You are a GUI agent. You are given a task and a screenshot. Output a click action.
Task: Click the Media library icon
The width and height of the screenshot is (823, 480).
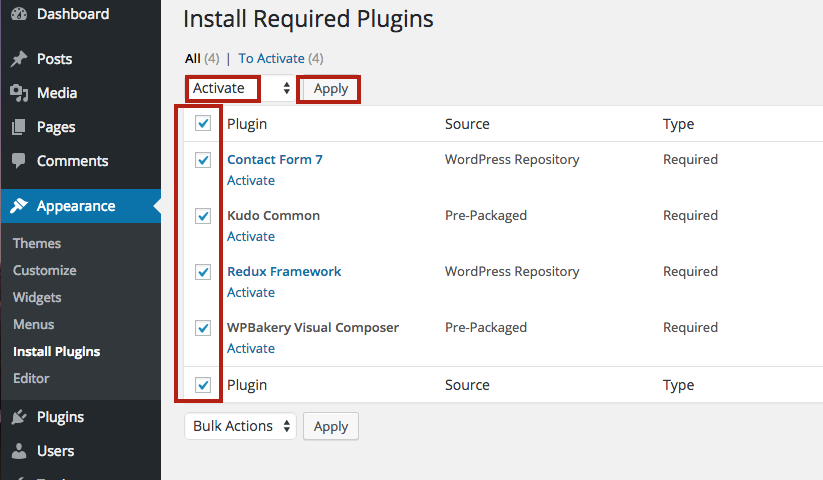coord(19,93)
